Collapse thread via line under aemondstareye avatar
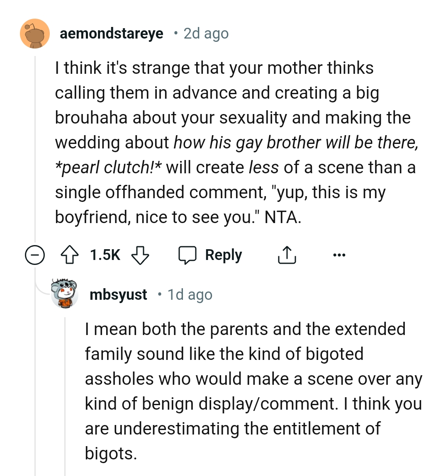 pyautogui.click(x=35, y=145)
